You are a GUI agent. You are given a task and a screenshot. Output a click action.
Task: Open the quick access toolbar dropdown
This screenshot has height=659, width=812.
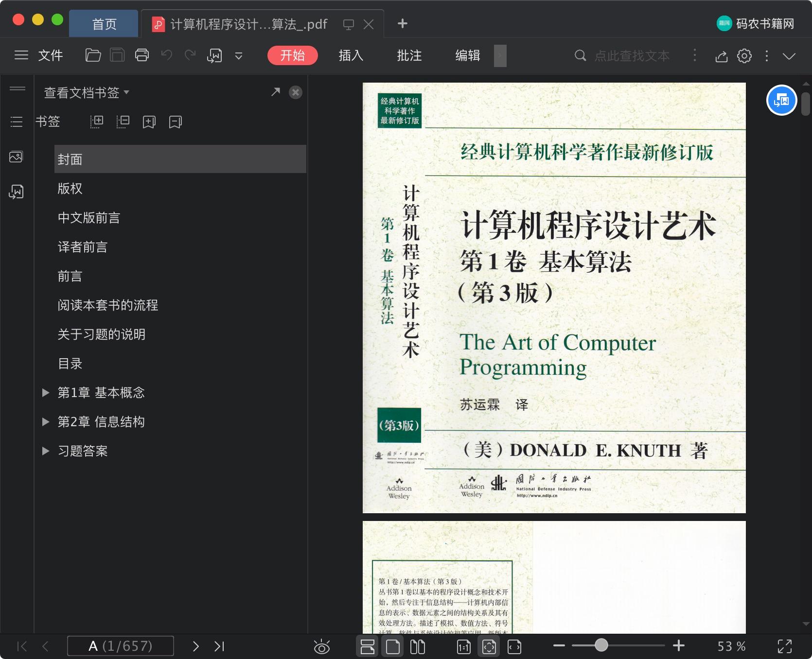click(239, 56)
